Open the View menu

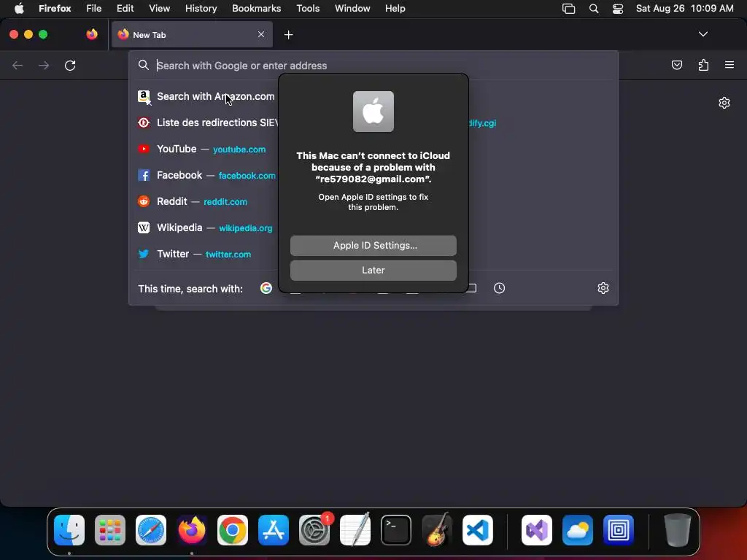coord(159,9)
